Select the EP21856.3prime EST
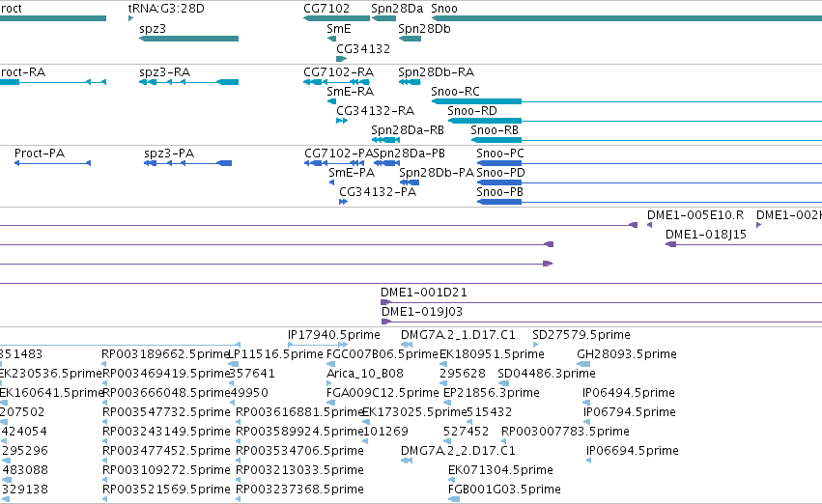This screenshot has width=822, height=504. click(447, 403)
